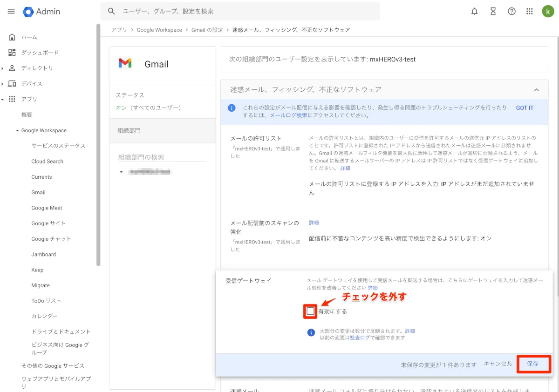Click the Gmail logo icon

click(x=125, y=64)
